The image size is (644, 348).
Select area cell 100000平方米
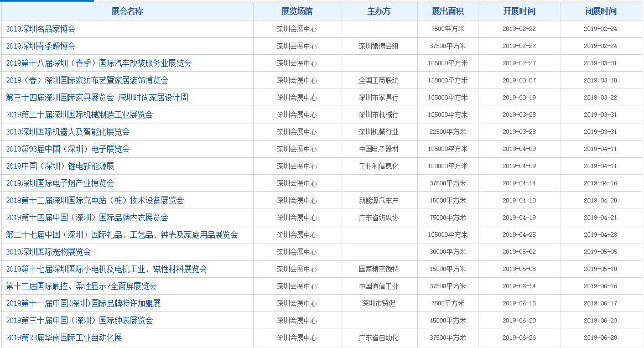point(448,167)
